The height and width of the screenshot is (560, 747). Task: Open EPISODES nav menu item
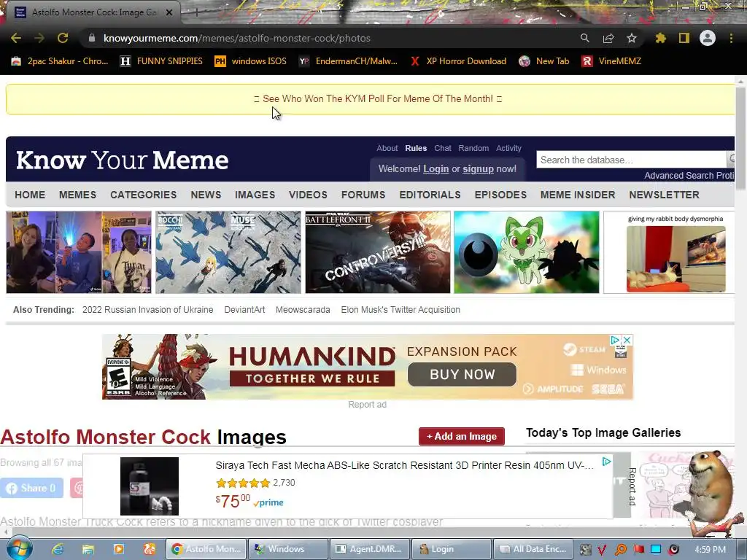point(500,195)
